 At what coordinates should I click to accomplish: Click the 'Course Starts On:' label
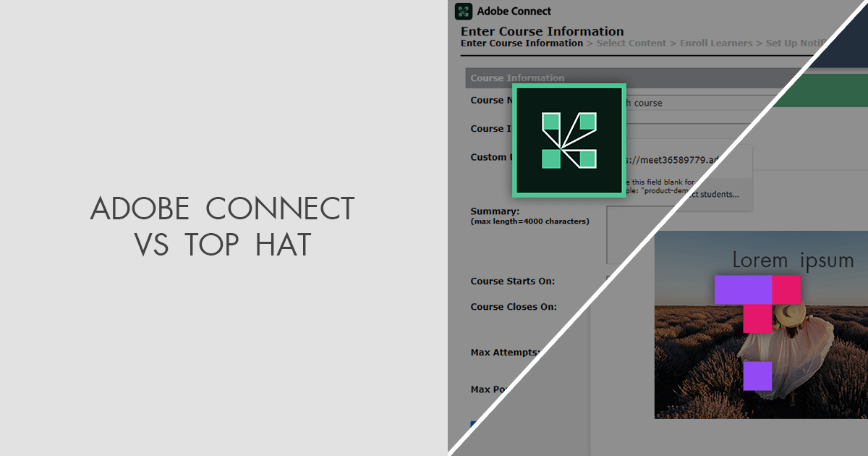(x=513, y=282)
